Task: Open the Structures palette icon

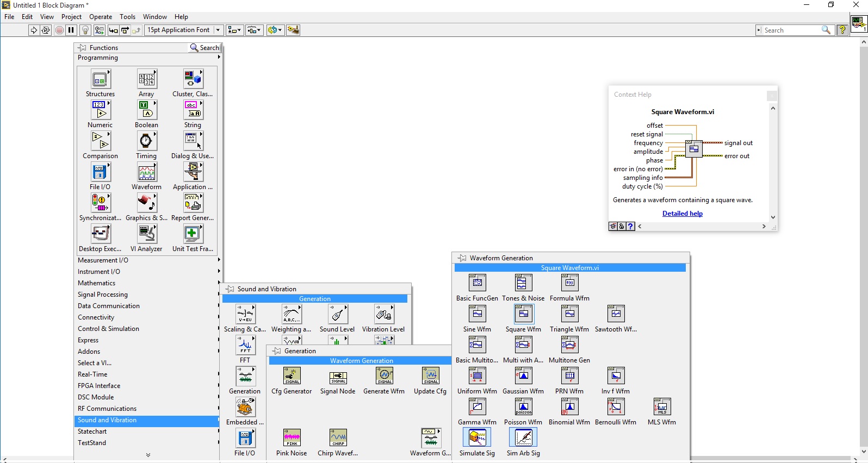Action: pyautogui.click(x=100, y=79)
